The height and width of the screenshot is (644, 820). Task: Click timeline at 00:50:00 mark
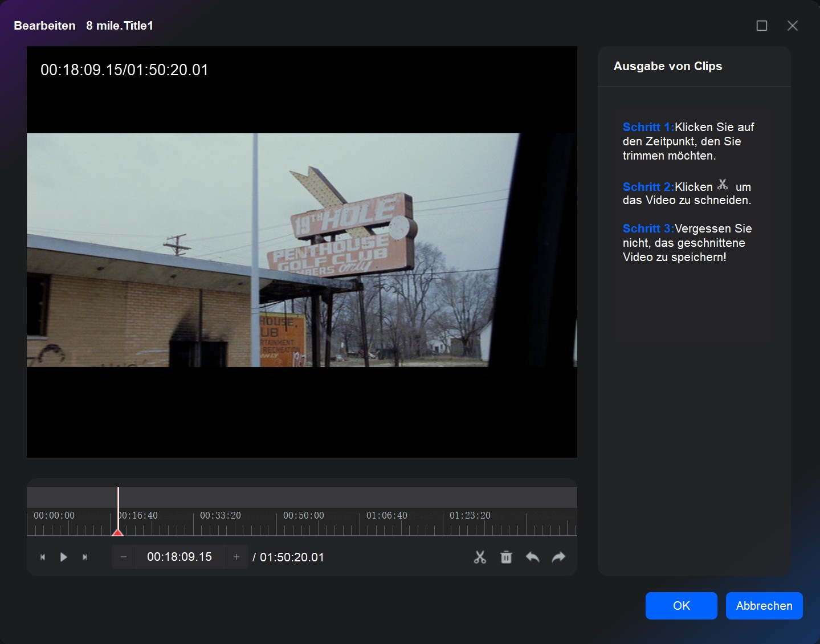click(x=304, y=515)
